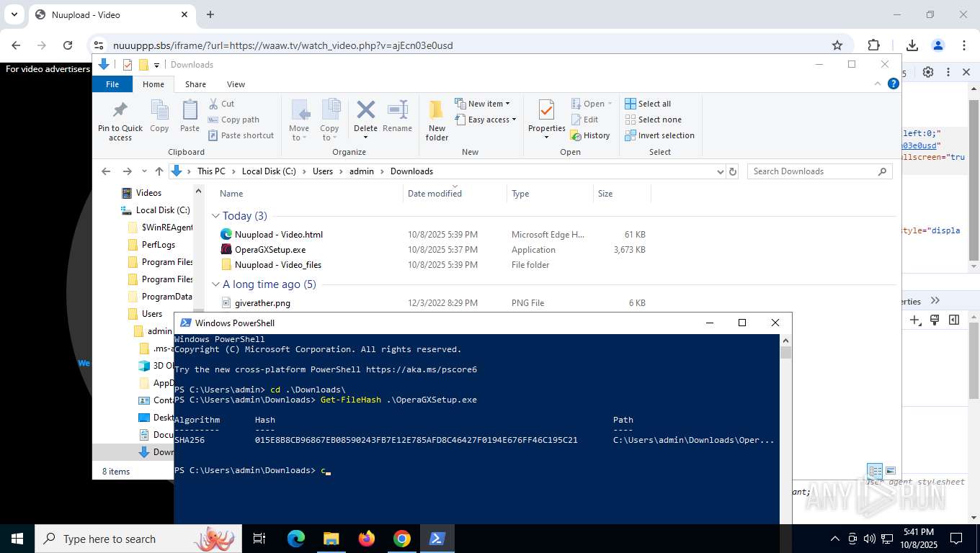Reload the Chrome page
Screen dimensions: 980x553
pos(68,45)
